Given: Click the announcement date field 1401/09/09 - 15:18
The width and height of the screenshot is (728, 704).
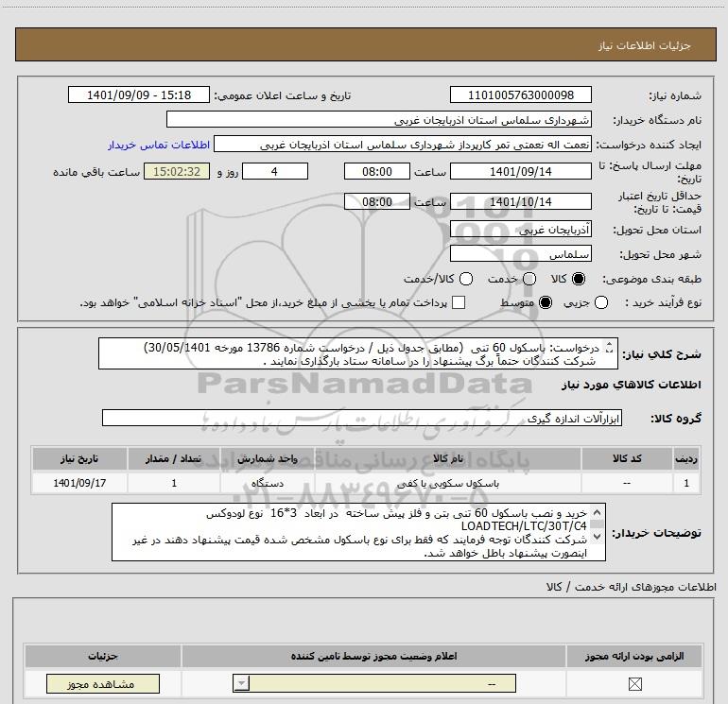Looking at the screenshot, I should [139, 95].
